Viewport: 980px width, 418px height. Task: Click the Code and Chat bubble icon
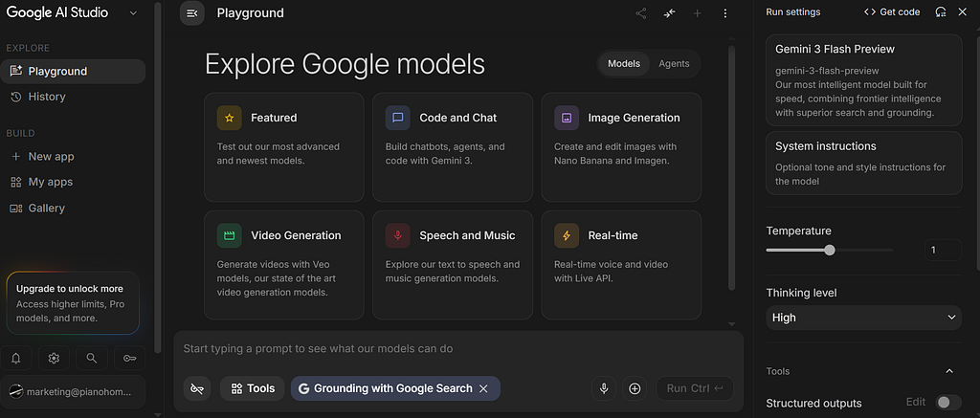397,118
